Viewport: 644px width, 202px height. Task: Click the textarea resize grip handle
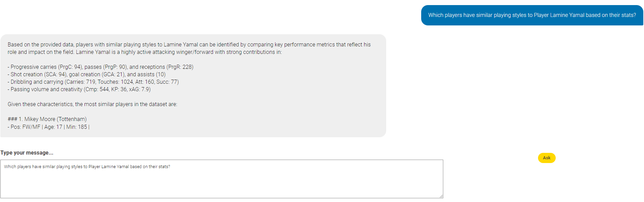(441, 196)
